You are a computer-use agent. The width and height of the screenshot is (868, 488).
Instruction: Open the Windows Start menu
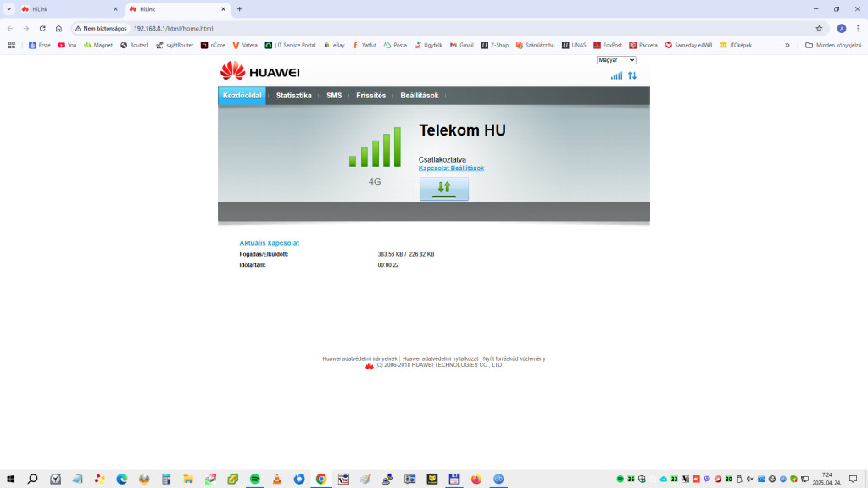click(10, 480)
